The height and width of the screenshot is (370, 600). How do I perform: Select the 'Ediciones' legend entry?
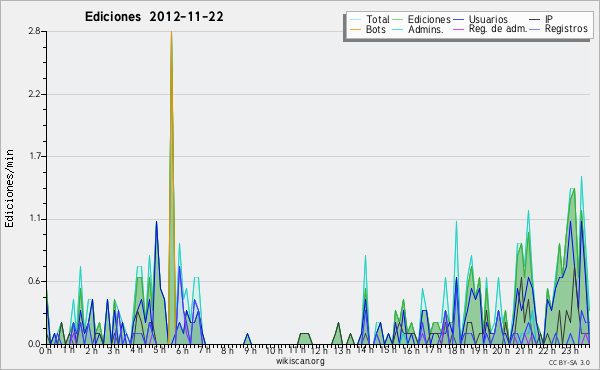pos(429,20)
